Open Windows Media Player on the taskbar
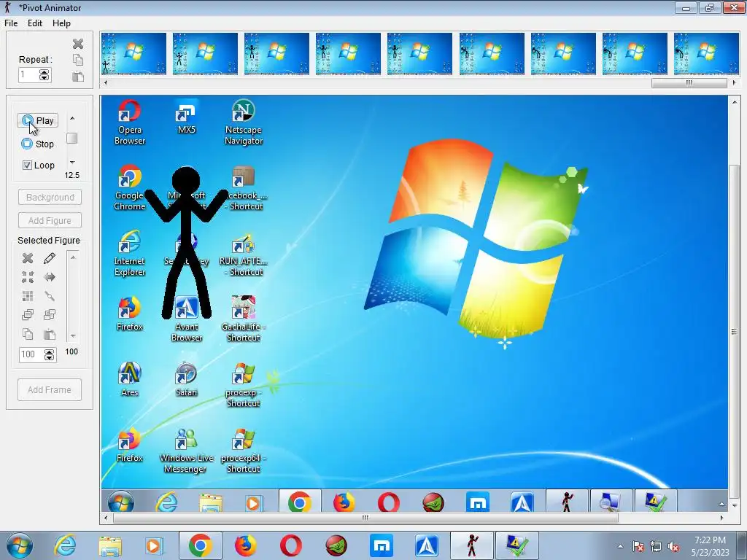The image size is (747, 560). [x=153, y=545]
